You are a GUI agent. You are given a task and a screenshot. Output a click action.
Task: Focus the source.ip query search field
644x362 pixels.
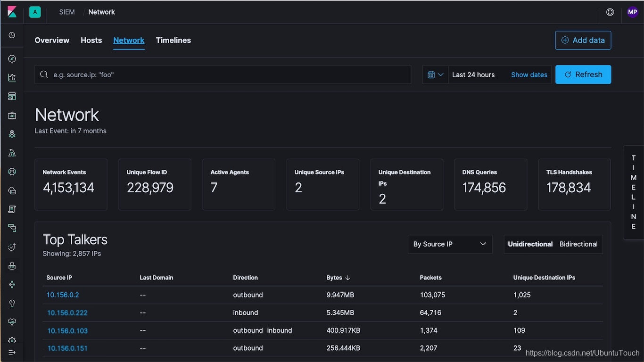click(223, 74)
